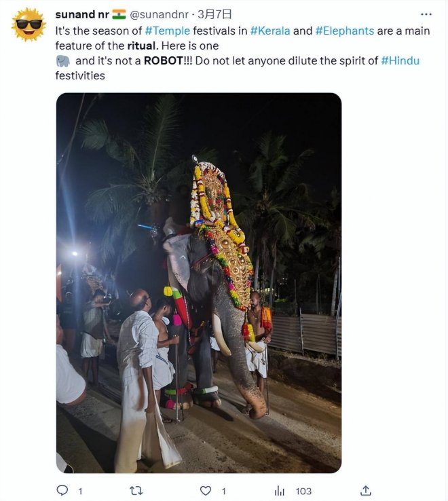Screen dimensions: 448x501
Task: Open the view analytics bar chart icon
Action: point(279,490)
